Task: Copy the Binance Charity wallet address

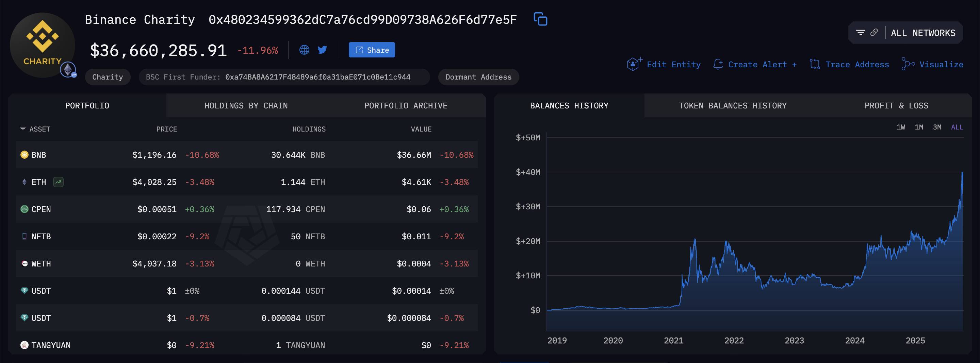Action: 540,19
